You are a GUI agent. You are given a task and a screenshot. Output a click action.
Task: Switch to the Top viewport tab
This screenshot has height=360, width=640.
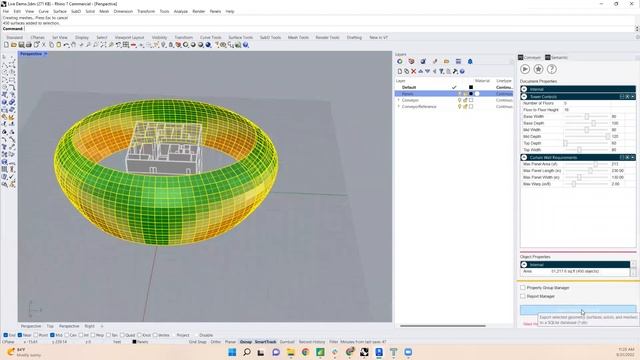click(x=50, y=326)
